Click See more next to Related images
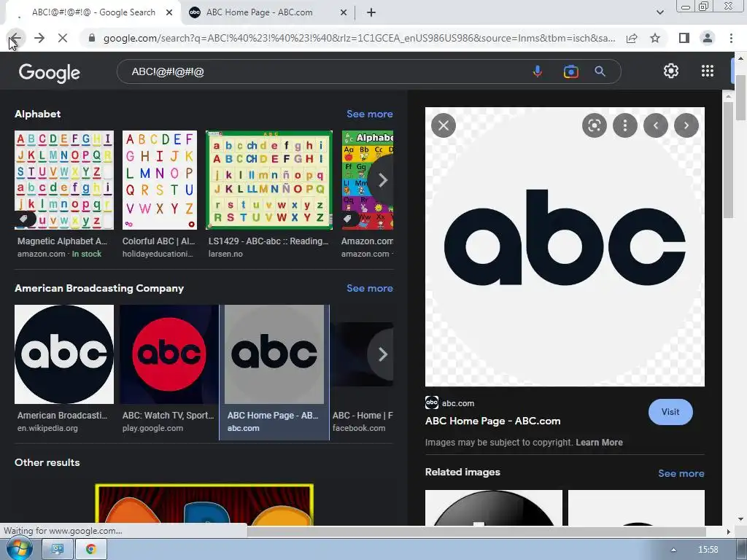Screen dimensions: 747x560 click(681, 473)
